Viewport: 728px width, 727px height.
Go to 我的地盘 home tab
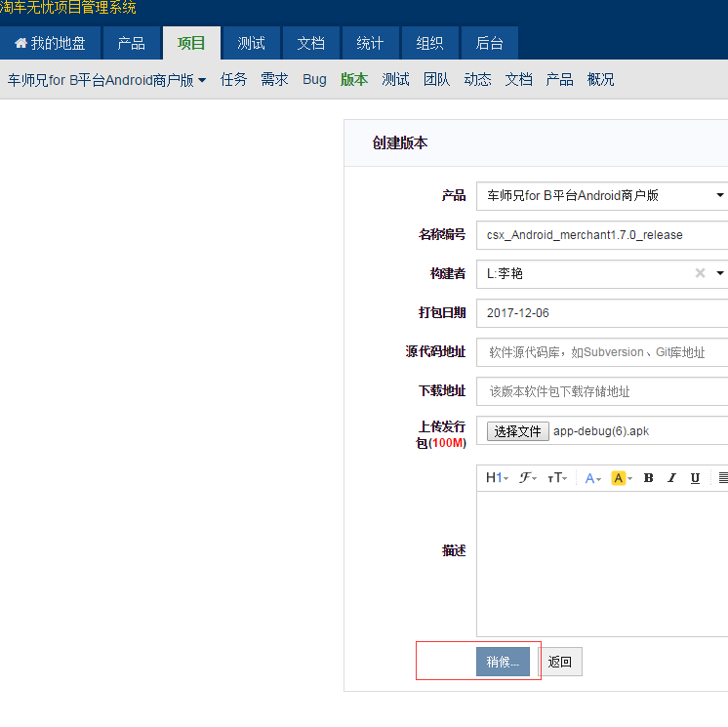[x=50, y=43]
